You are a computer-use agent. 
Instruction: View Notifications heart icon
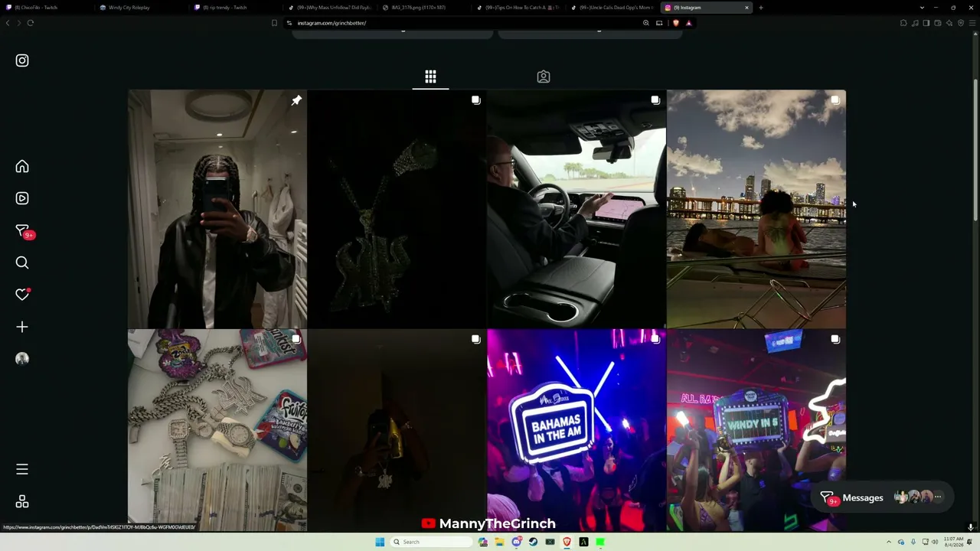(22, 295)
